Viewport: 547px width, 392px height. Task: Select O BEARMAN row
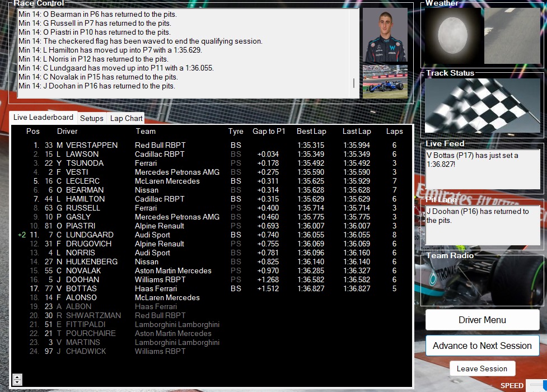[x=212, y=190]
